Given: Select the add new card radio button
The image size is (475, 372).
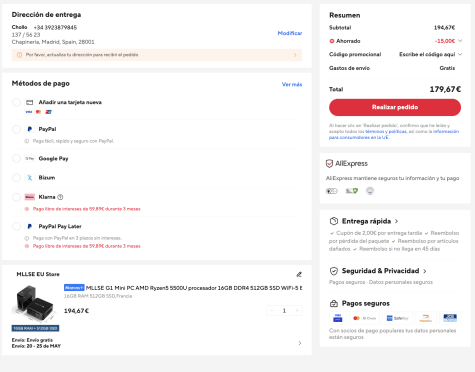Looking at the screenshot, I should point(16,102).
